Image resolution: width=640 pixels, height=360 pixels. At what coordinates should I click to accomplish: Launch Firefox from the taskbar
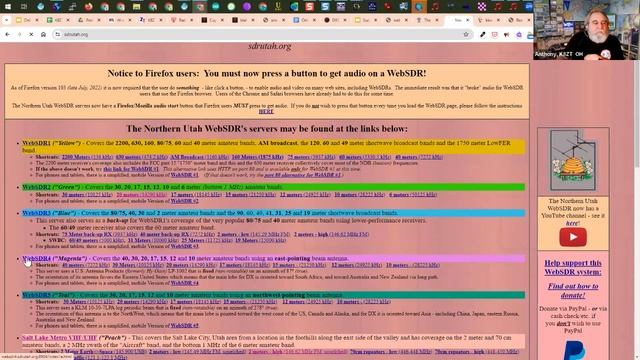point(88,6)
